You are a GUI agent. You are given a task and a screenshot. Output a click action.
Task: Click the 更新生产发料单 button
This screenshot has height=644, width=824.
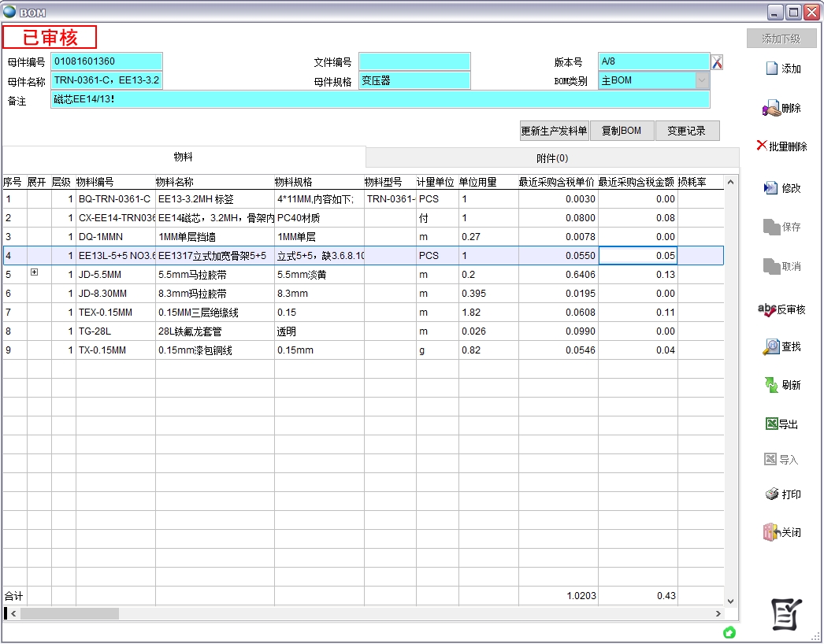[554, 131]
